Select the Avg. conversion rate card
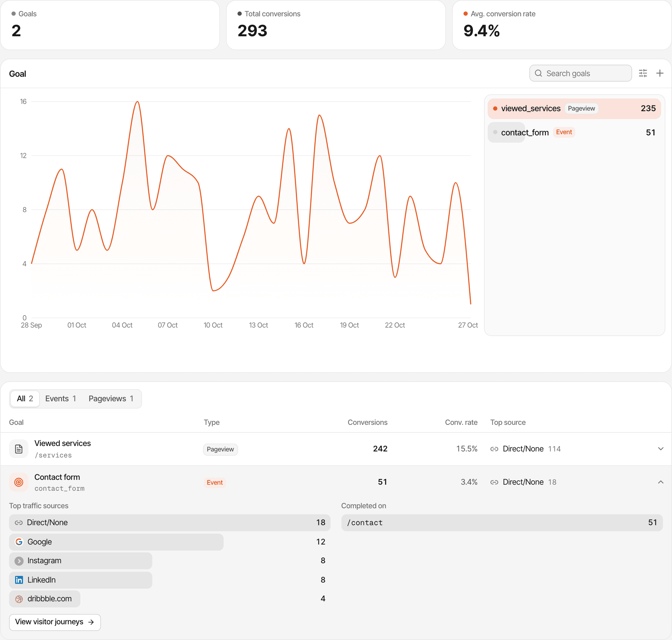Viewport: 672px width, 640px height. (x=561, y=25)
